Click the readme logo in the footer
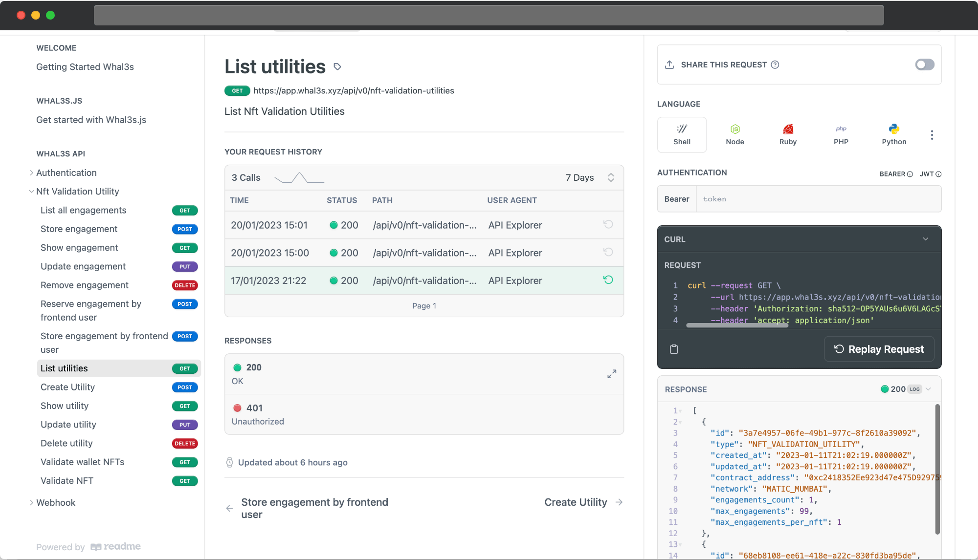 (116, 547)
